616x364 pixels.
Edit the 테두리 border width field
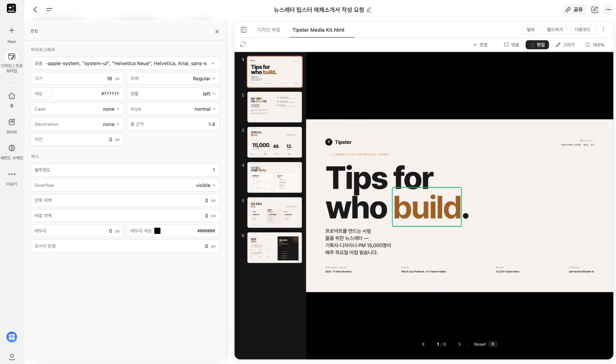77,231
